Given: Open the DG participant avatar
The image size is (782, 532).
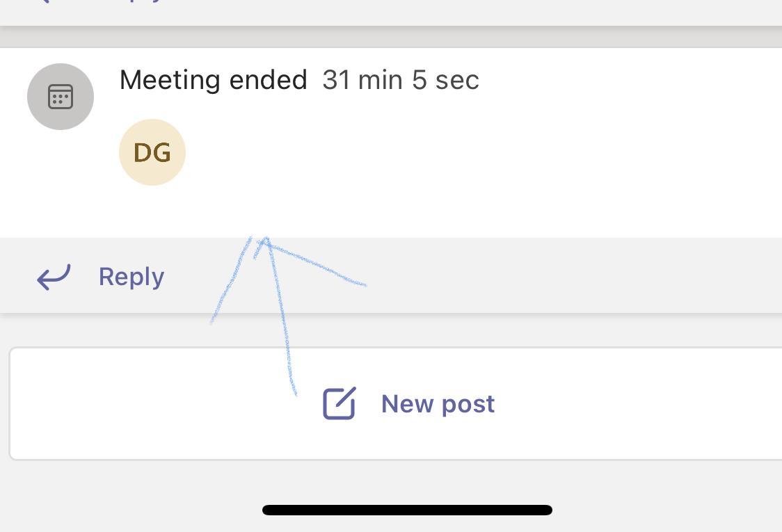Looking at the screenshot, I should pyautogui.click(x=152, y=152).
